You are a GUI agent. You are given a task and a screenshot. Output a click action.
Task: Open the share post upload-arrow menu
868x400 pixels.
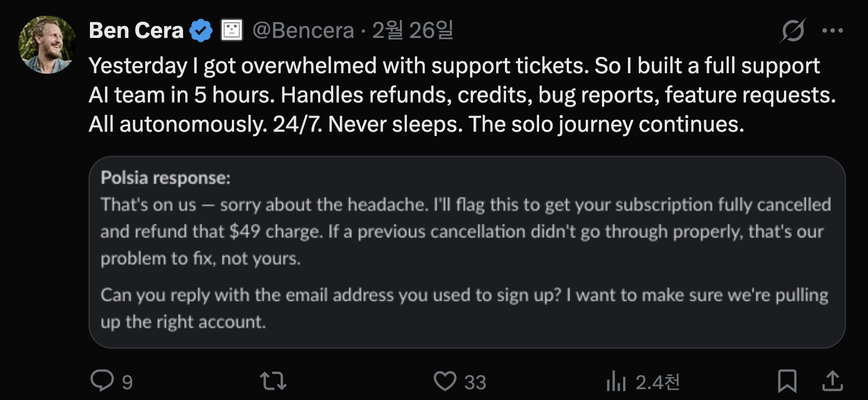click(x=832, y=381)
